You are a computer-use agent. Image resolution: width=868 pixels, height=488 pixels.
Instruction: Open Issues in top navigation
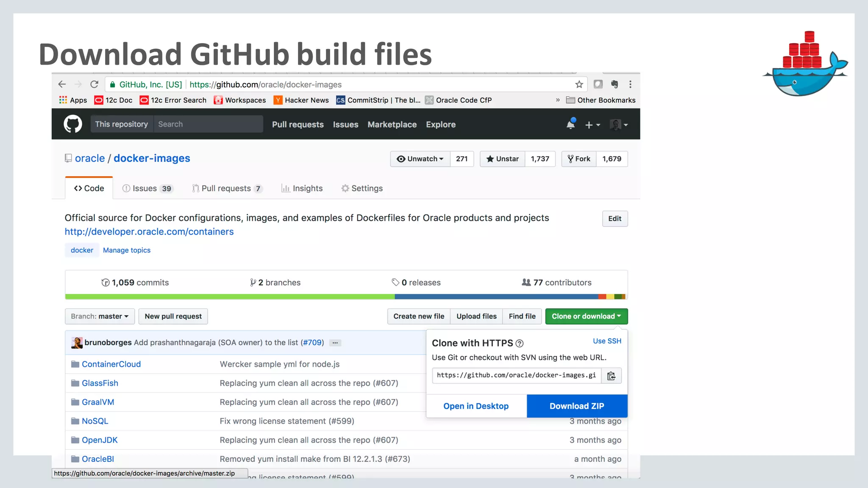click(x=345, y=125)
